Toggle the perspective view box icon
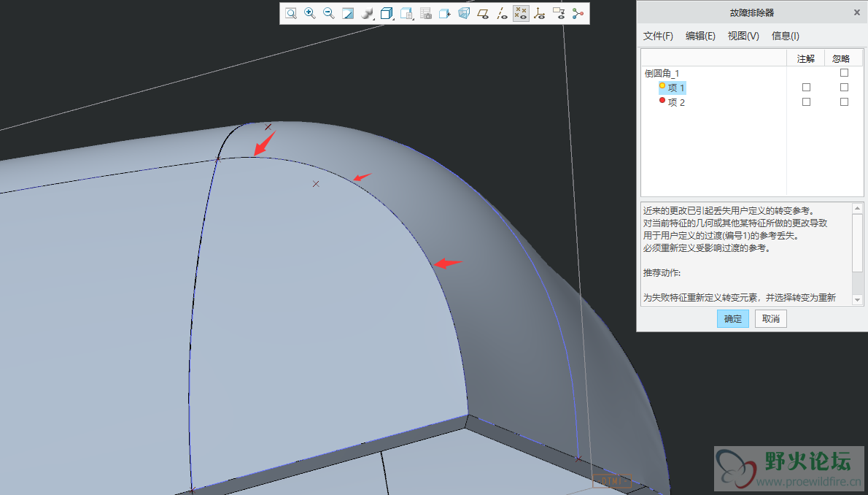 (x=464, y=13)
